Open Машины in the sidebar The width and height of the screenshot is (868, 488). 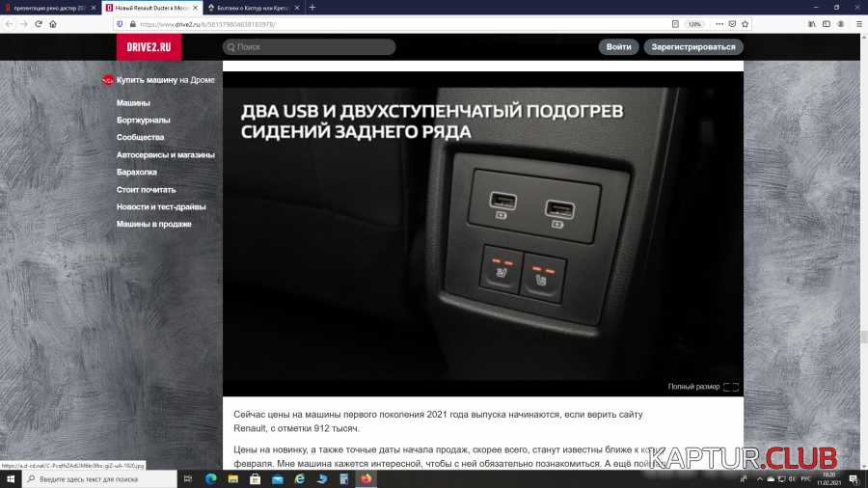coord(133,103)
